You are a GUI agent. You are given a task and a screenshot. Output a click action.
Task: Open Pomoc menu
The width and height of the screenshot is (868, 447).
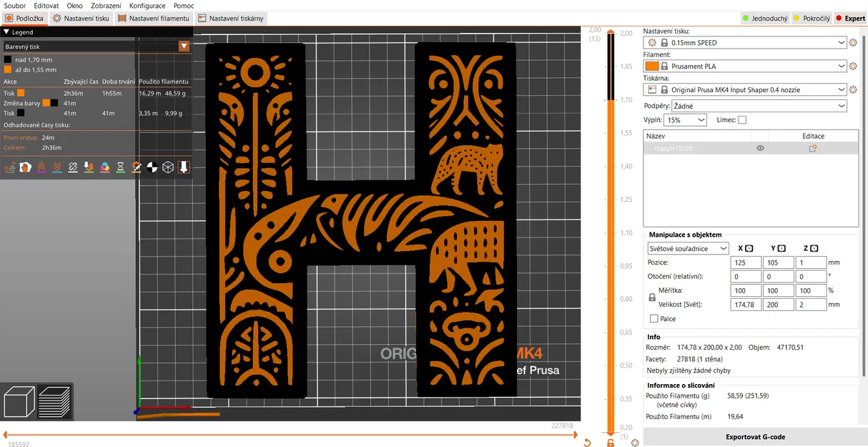183,6
